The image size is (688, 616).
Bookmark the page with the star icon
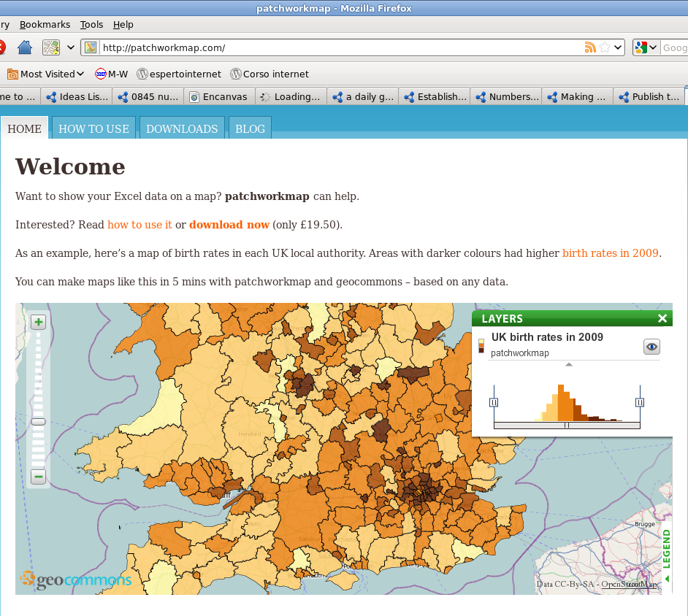(605, 47)
